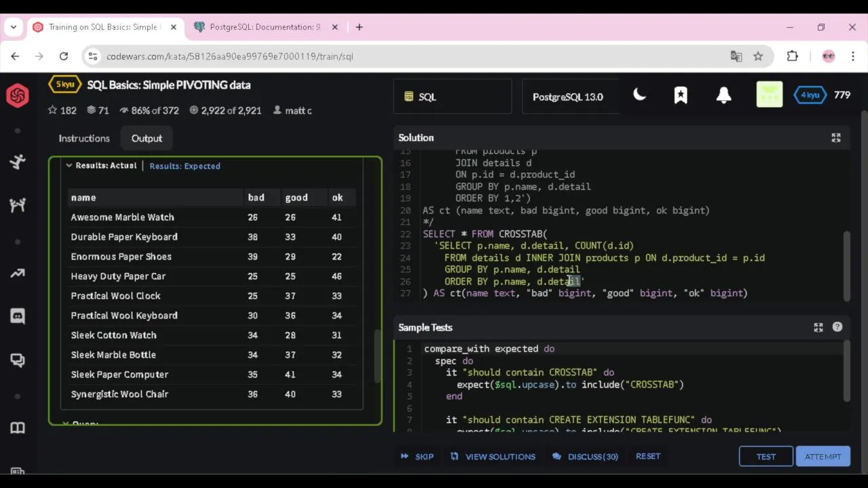Click the star count icon showing 182
Screen dimensions: 868x488
53,110
